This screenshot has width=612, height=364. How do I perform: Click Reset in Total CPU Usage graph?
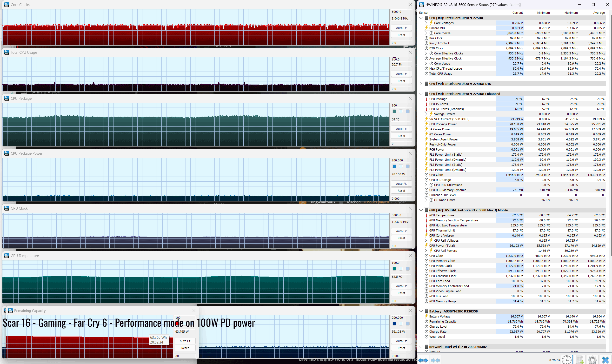[401, 81]
